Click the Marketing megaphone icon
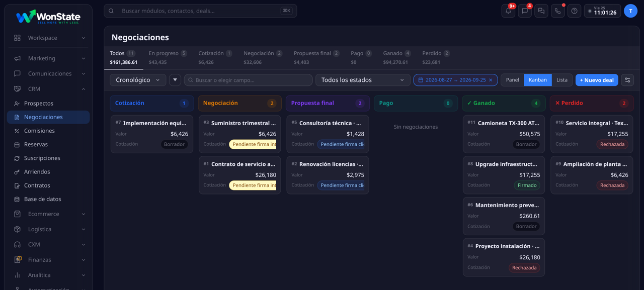Screen dimensions: 644x290 tap(17, 58)
